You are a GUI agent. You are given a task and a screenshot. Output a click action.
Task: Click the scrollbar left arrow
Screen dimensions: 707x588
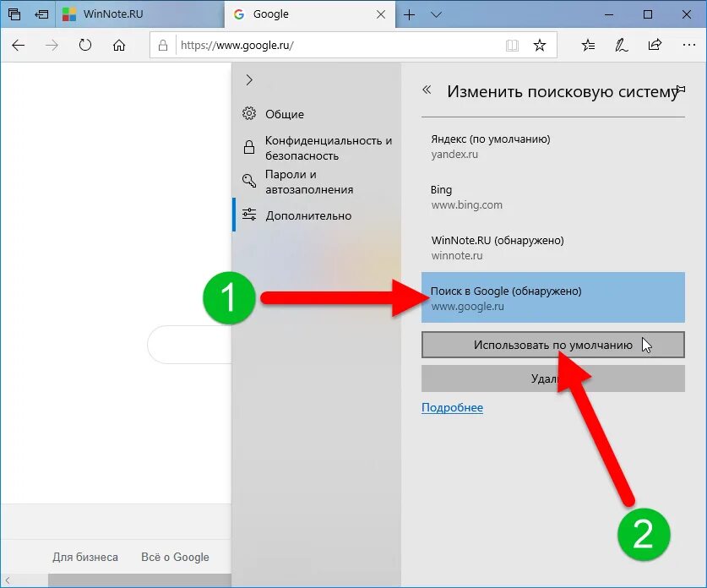(8, 580)
